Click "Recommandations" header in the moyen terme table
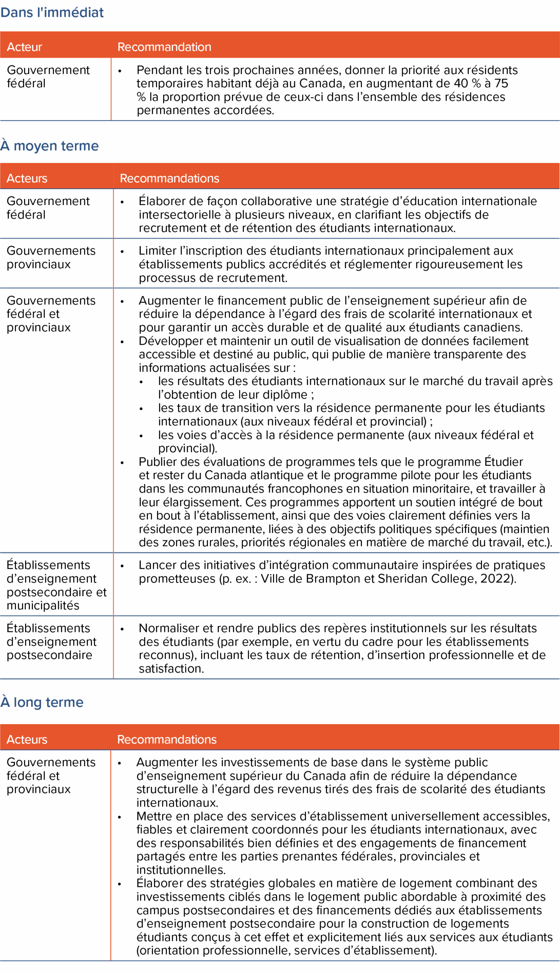 tap(169, 178)
